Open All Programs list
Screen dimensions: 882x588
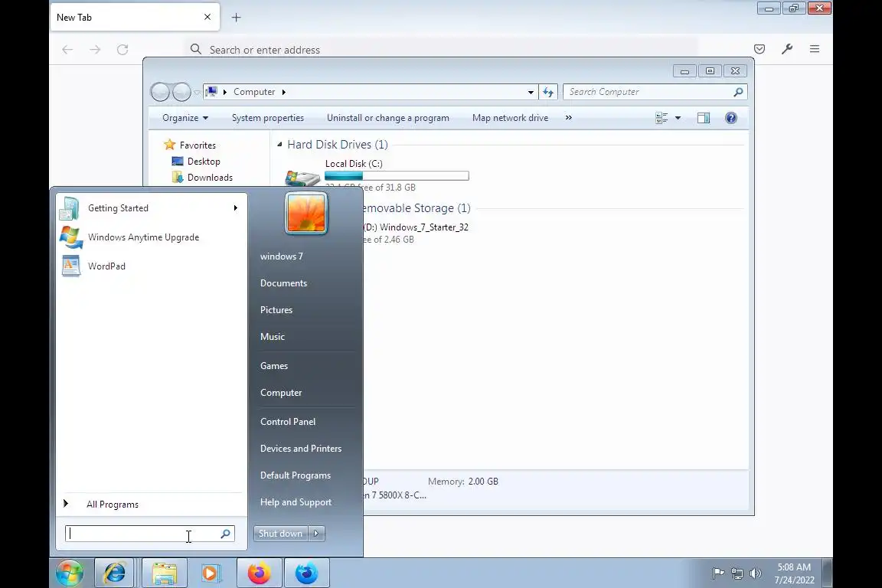click(x=113, y=504)
